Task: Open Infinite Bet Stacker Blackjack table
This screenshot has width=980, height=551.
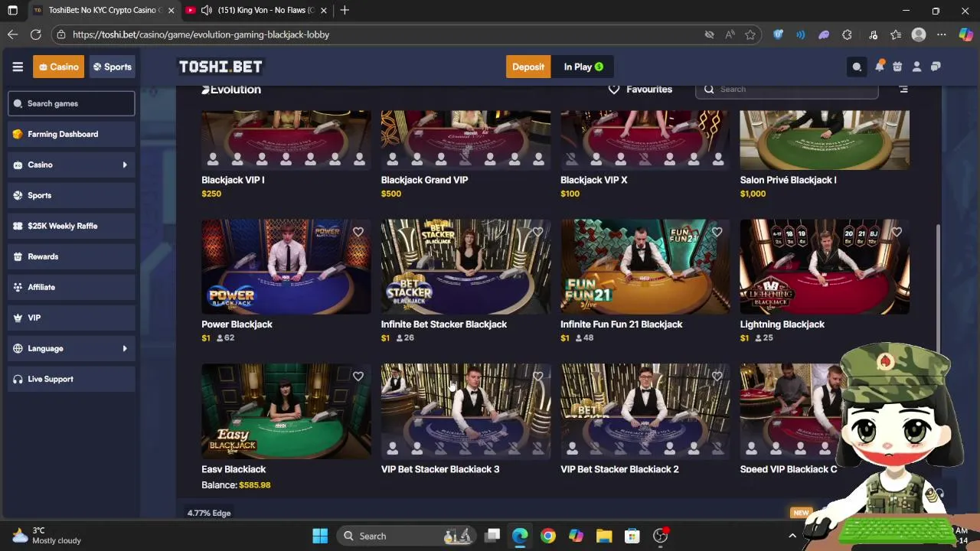Action: [x=465, y=266]
